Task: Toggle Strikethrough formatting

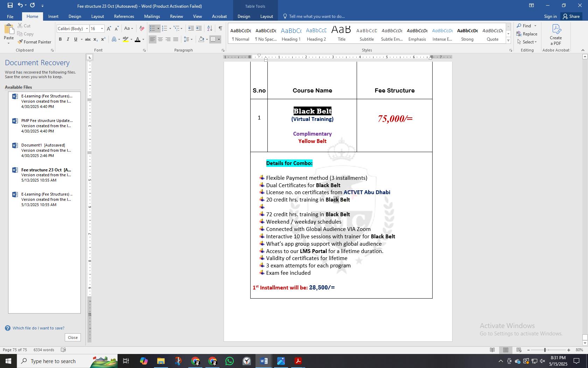Action: point(88,39)
